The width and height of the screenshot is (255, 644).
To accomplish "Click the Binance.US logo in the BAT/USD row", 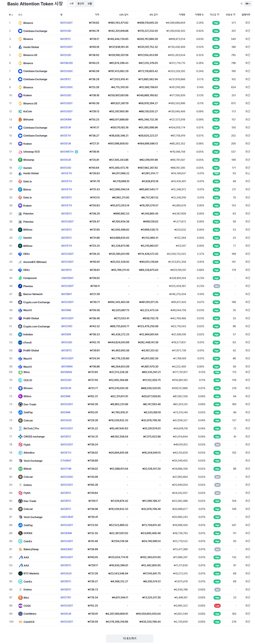I will 20,55.
